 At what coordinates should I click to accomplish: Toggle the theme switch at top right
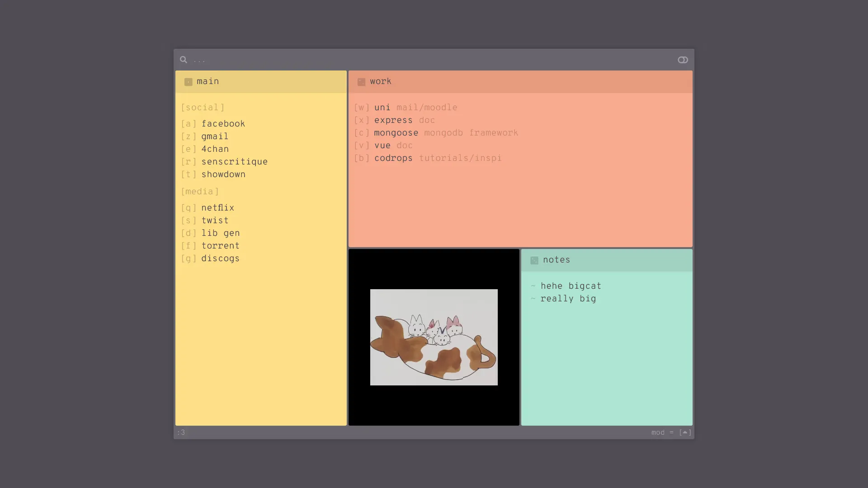click(683, 60)
